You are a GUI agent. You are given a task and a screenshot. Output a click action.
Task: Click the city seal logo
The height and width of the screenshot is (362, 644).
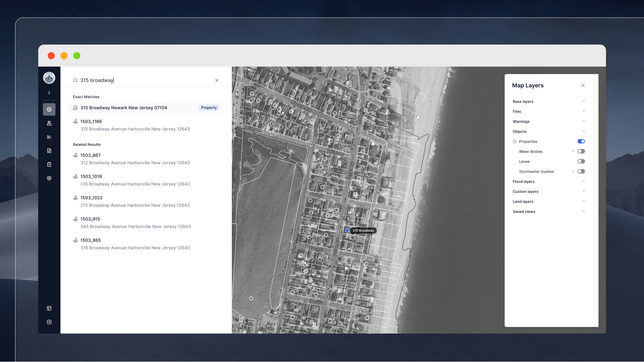pyautogui.click(x=49, y=78)
